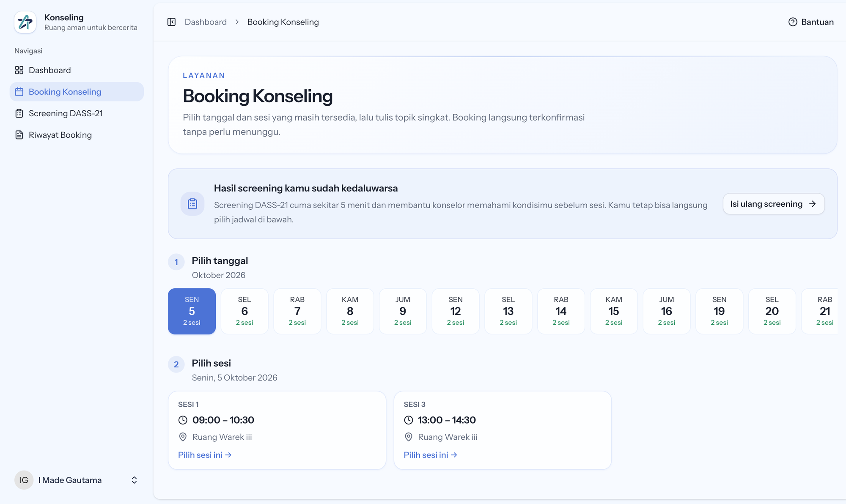The height and width of the screenshot is (504, 846).
Task: Choose Selasa 13 date
Action: click(508, 311)
